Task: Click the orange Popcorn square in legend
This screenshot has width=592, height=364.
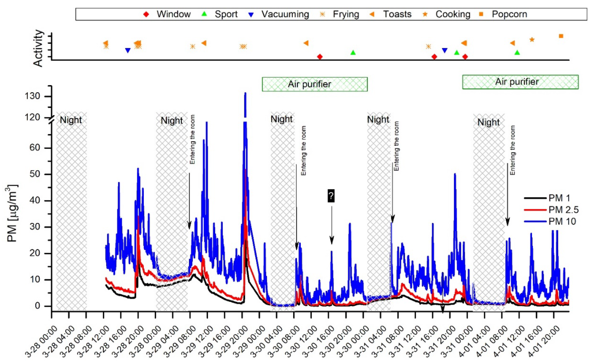Action: [481, 14]
